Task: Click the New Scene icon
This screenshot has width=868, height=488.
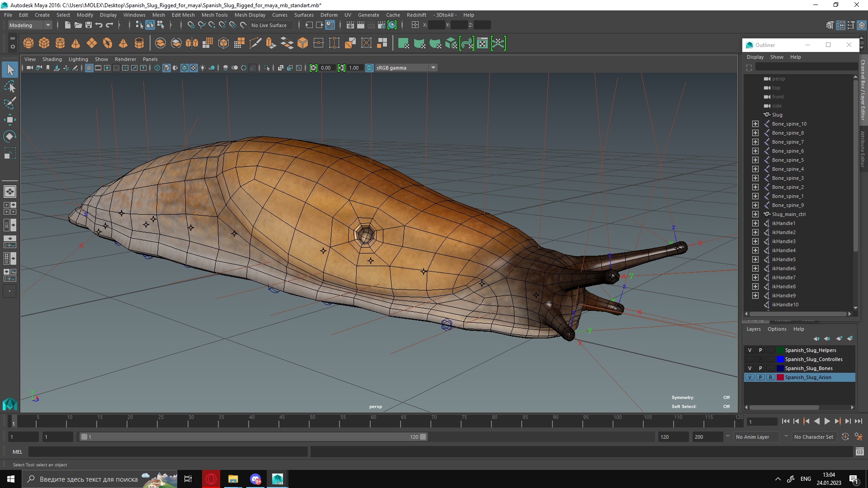Action: pyautogui.click(x=67, y=25)
